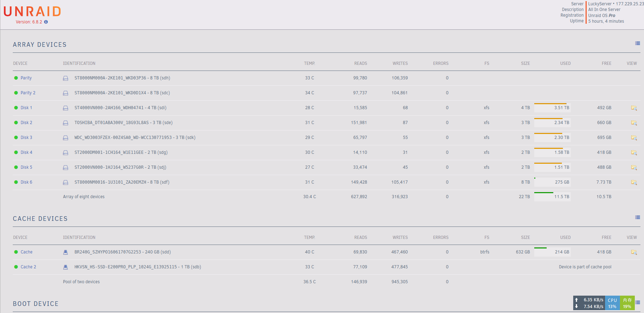This screenshot has height=313, width=644.
Task: Open the Cache 2 device link
Action: pos(28,267)
